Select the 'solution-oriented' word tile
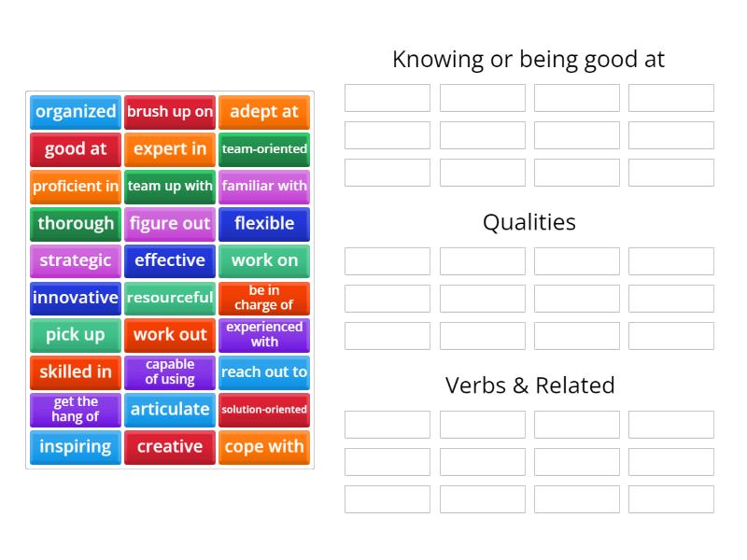Viewport: 747px width, 560px height. pyautogui.click(x=264, y=410)
